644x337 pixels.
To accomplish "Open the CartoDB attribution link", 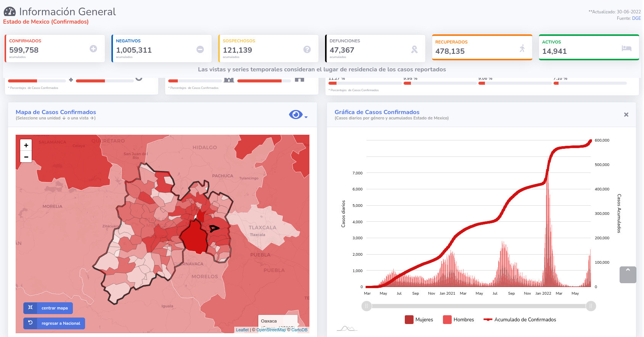I will (299, 330).
